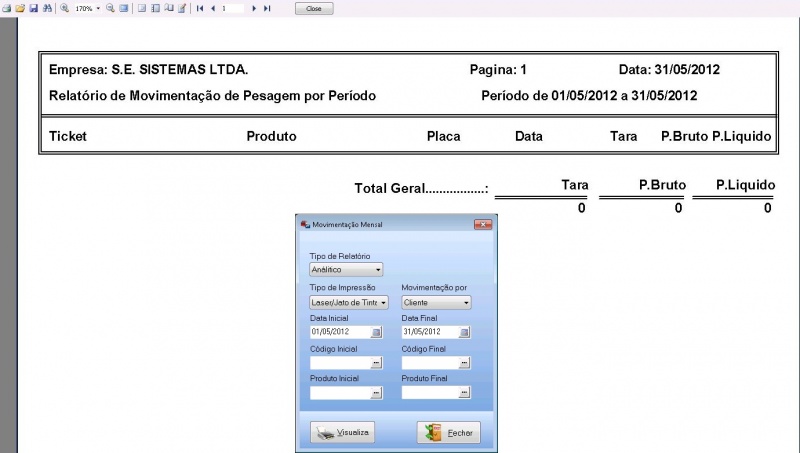Click the binoculars search icon
800x453 pixels.
pyautogui.click(x=46, y=8)
